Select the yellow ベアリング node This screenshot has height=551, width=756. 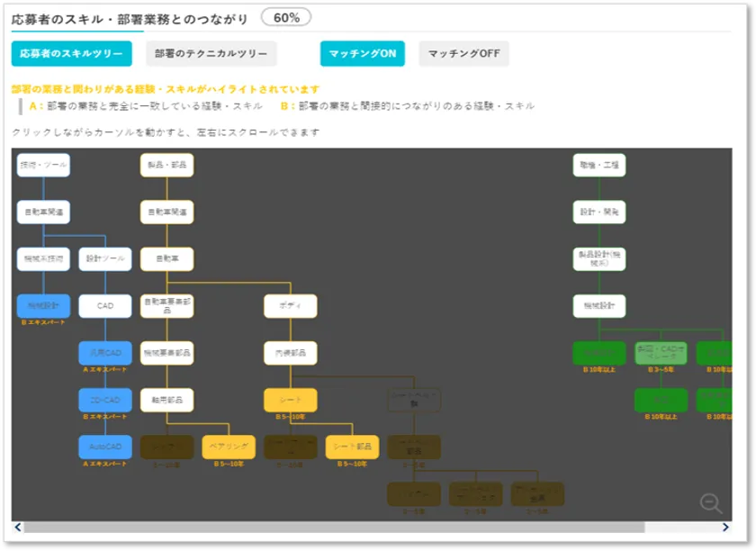click(229, 447)
